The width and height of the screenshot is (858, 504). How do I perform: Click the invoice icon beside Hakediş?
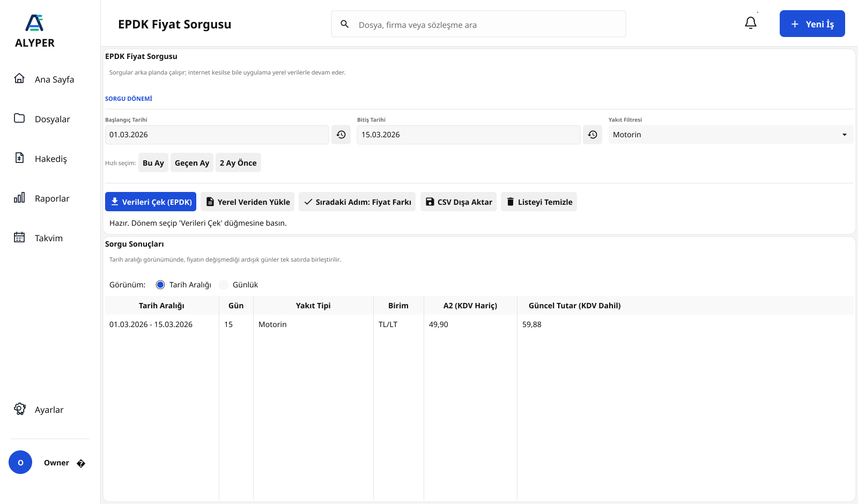(19, 158)
